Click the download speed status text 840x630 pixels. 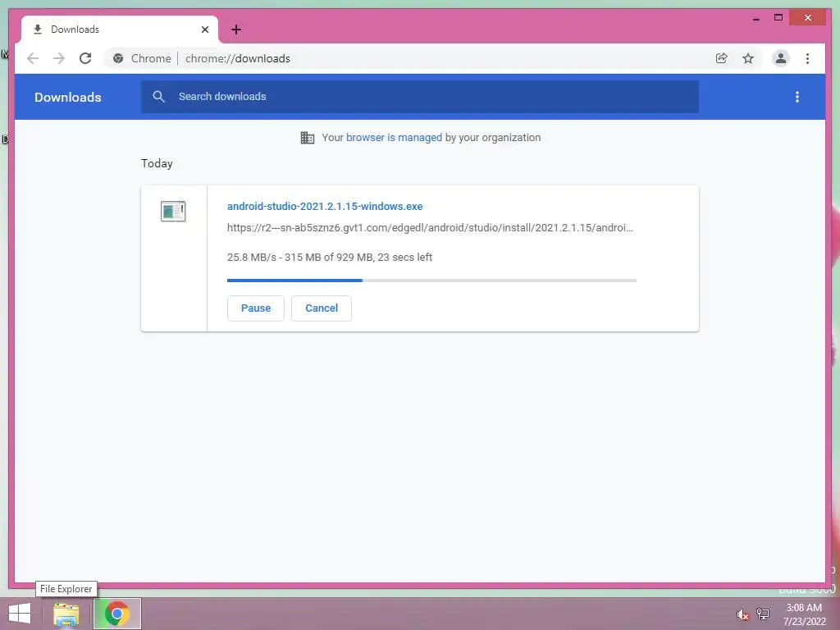pos(330,257)
